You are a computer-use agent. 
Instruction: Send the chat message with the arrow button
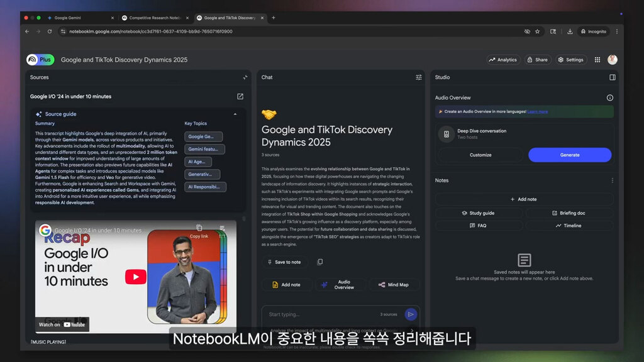click(x=411, y=314)
